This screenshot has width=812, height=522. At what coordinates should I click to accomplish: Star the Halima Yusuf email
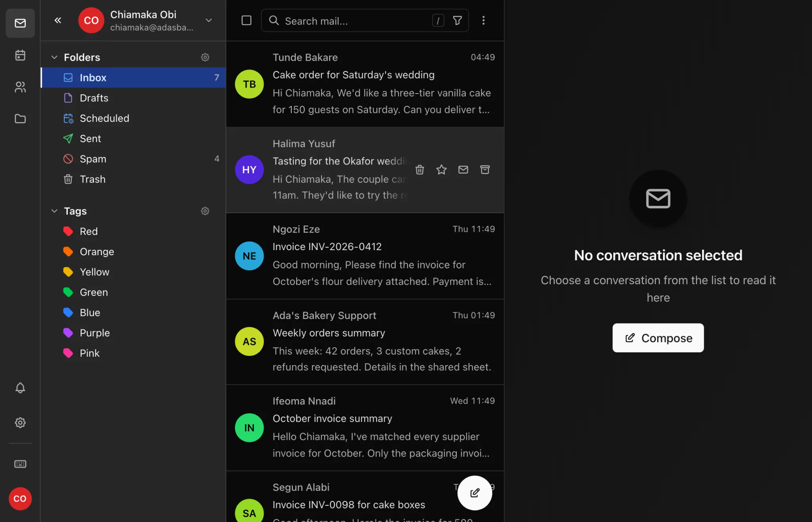click(441, 170)
